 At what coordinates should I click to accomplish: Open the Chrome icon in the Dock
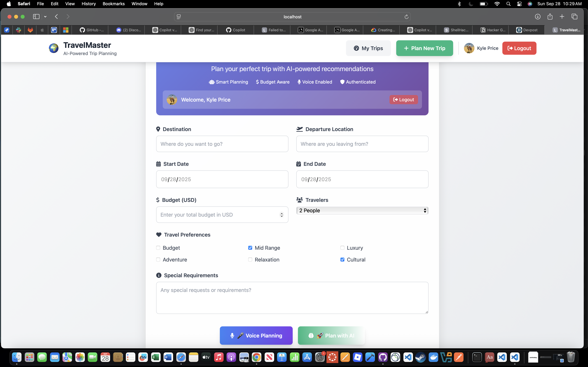click(256, 357)
